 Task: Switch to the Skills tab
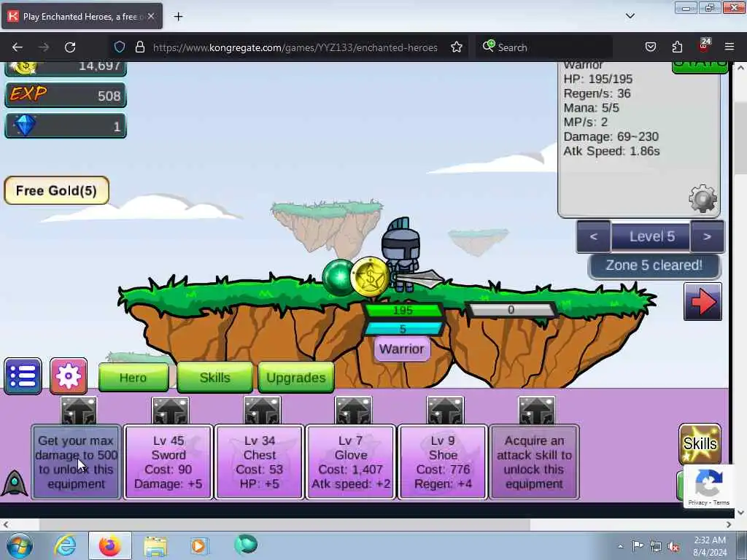tap(215, 378)
